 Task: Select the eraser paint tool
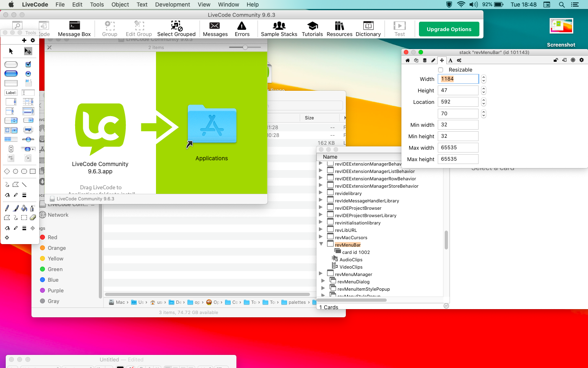tap(33, 218)
